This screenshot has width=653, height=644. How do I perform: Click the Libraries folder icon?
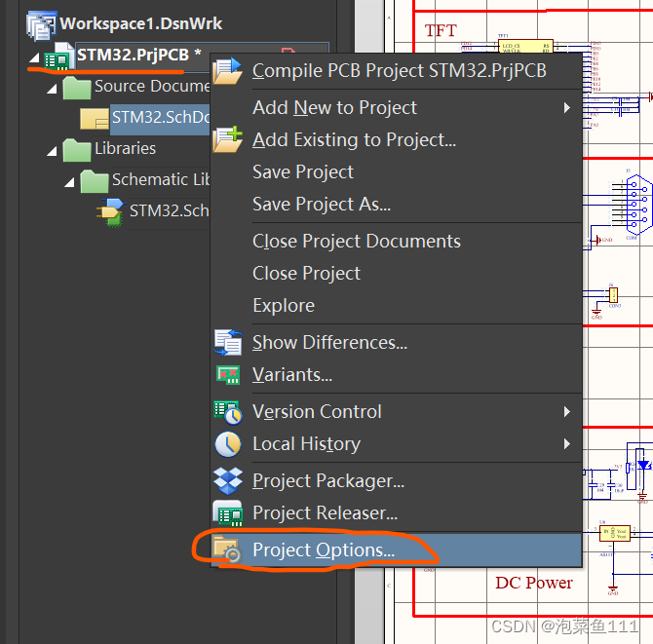[x=77, y=150]
